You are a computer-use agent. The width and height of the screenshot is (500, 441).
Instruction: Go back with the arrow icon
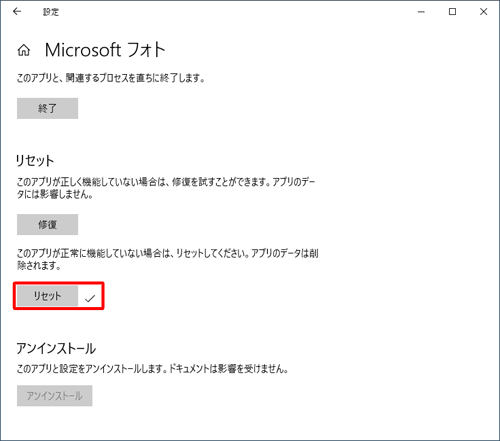[17, 12]
